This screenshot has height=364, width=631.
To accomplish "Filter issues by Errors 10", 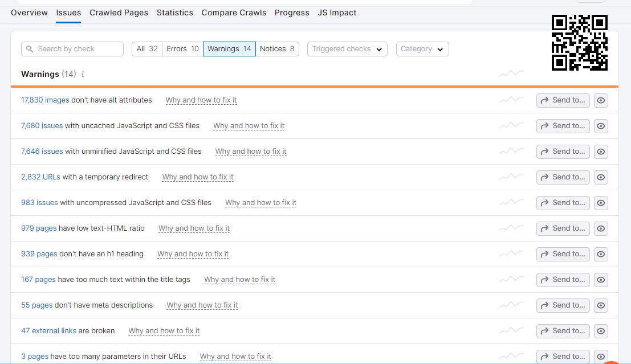I will pos(182,49).
